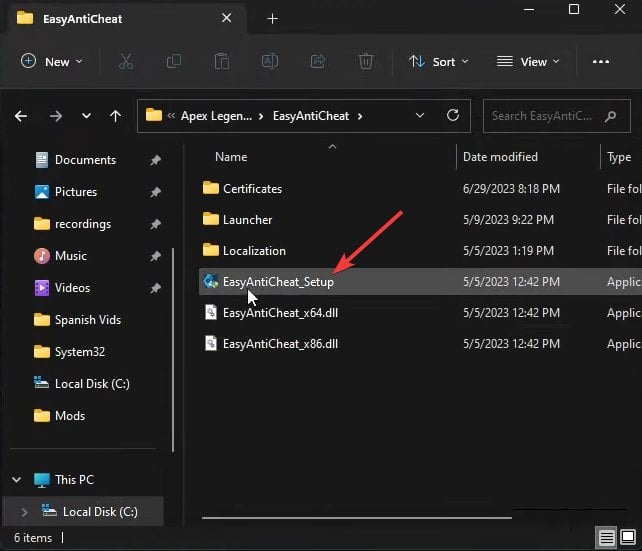Image resolution: width=642 pixels, height=551 pixels.
Task: Open System32 folder in sidebar
Action: (x=79, y=352)
